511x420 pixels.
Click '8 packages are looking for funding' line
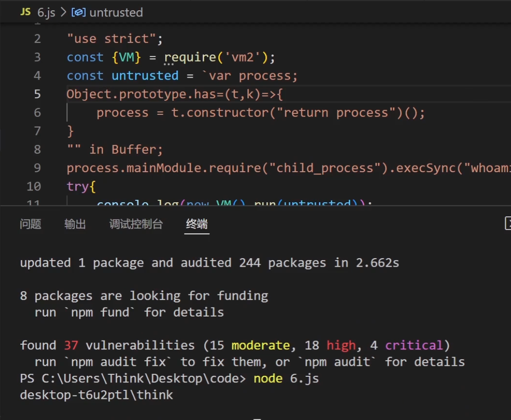coord(144,296)
